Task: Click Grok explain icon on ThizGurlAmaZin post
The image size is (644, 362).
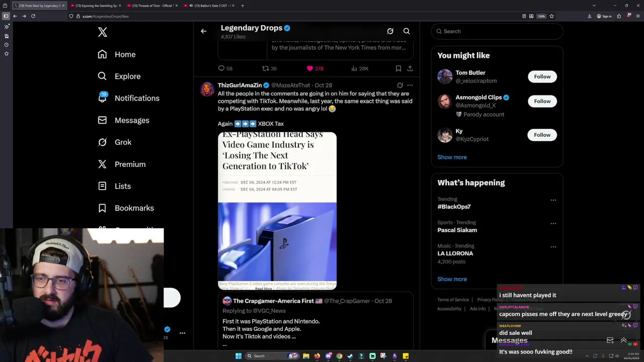Action: click(x=400, y=85)
